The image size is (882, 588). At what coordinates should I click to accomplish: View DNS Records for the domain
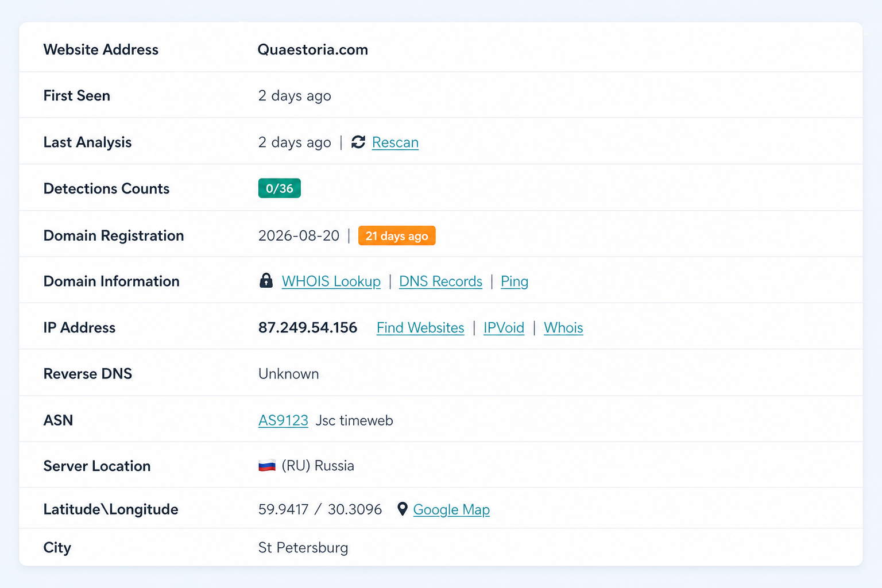point(440,281)
